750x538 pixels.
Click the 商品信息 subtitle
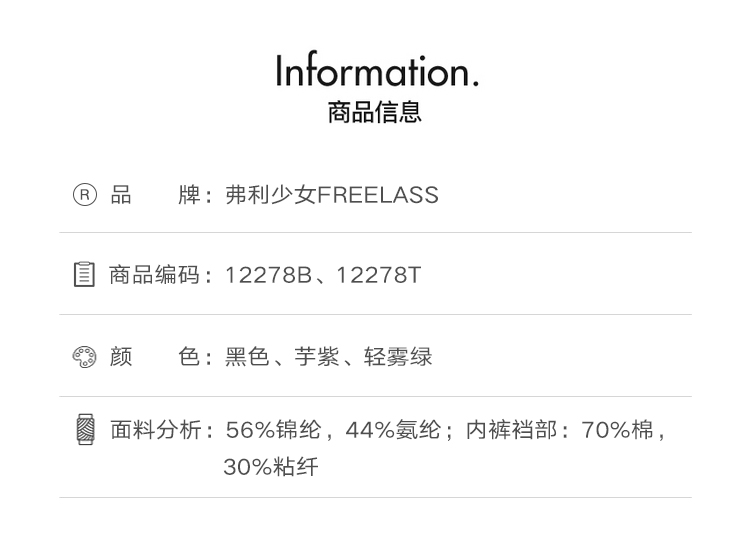[375, 112]
